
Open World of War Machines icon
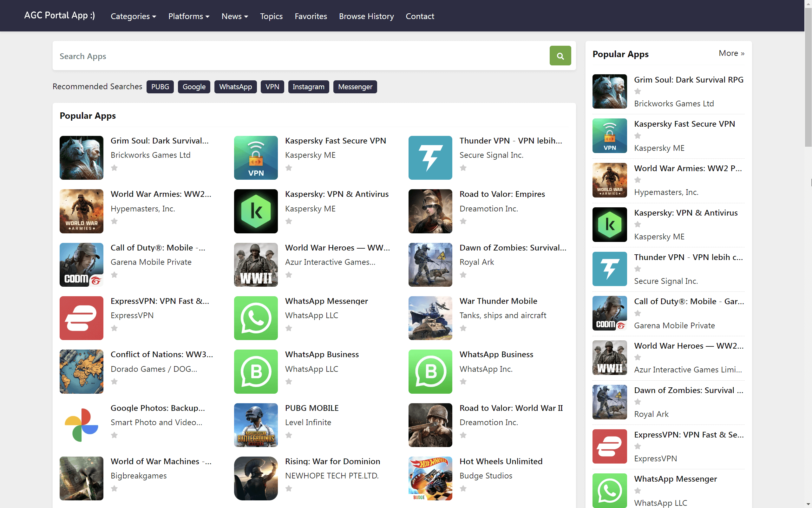coord(82,478)
